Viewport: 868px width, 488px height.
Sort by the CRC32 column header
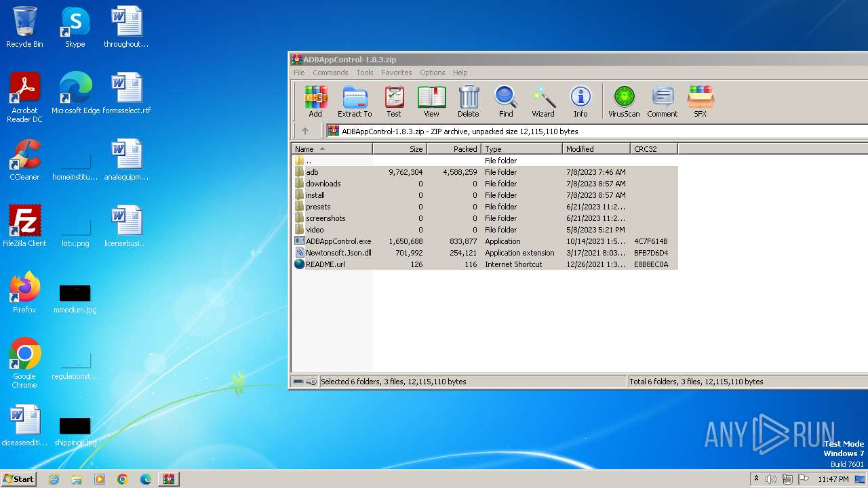[x=654, y=149]
